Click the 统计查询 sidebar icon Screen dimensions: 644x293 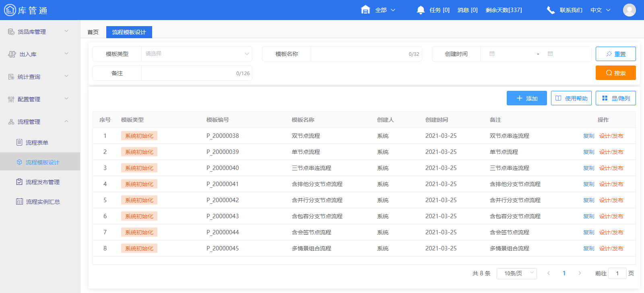coord(11,77)
